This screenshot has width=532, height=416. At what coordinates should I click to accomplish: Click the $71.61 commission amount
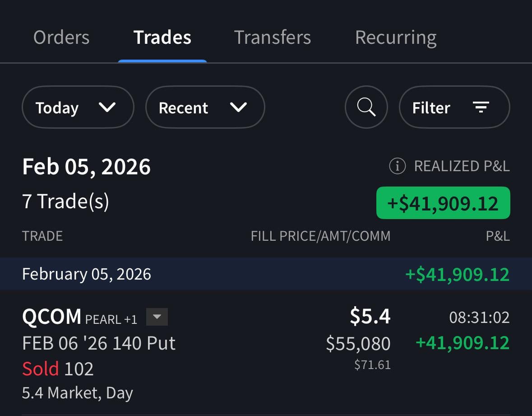click(x=372, y=365)
